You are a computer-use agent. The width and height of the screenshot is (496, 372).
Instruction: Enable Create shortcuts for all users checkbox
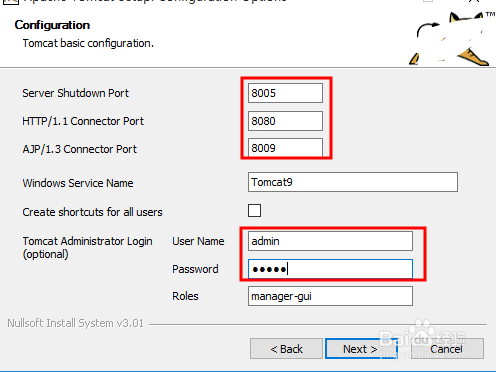pos(254,211)
